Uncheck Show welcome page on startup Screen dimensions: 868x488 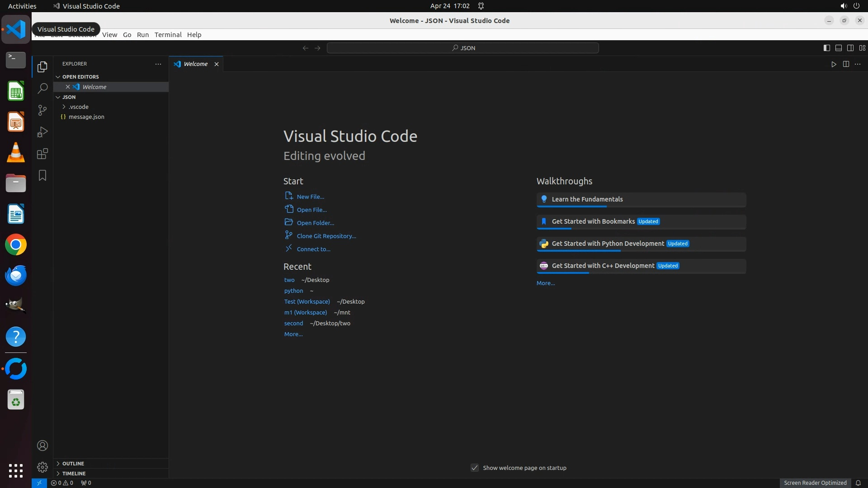(475, 468)
